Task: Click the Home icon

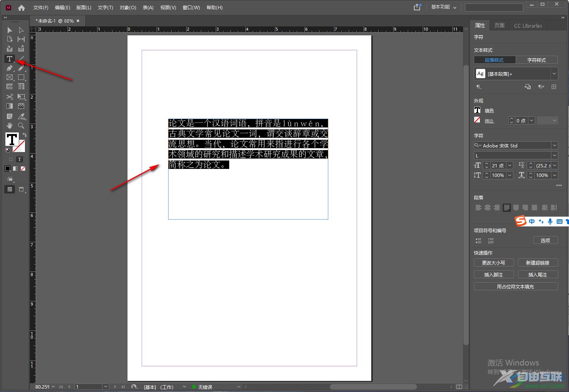Action: click(22, 8)
